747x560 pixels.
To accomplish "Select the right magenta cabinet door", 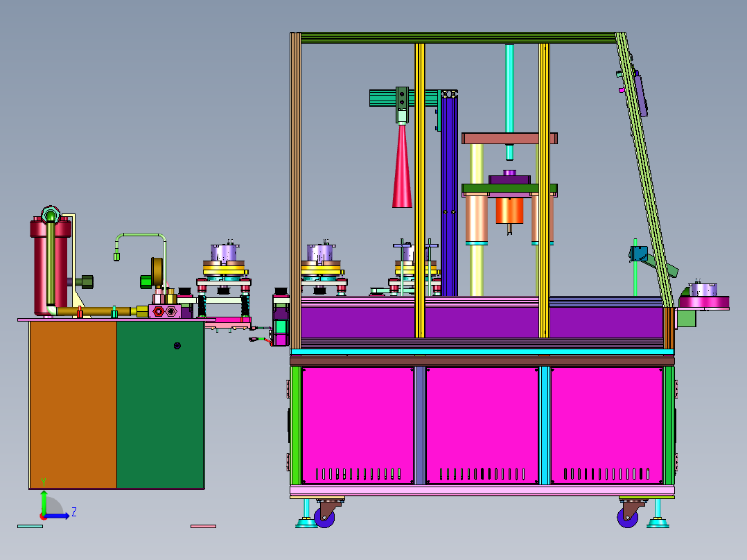I will pos(607,426).
